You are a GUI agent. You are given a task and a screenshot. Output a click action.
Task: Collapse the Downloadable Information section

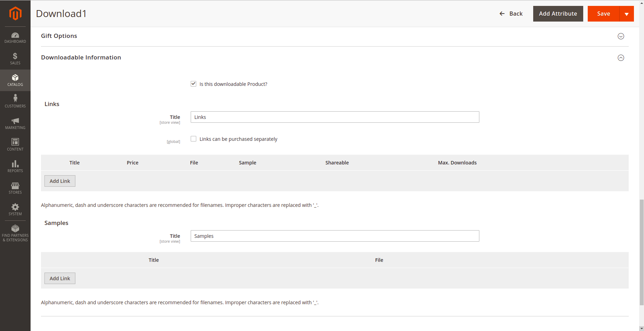tap(621, 58)
